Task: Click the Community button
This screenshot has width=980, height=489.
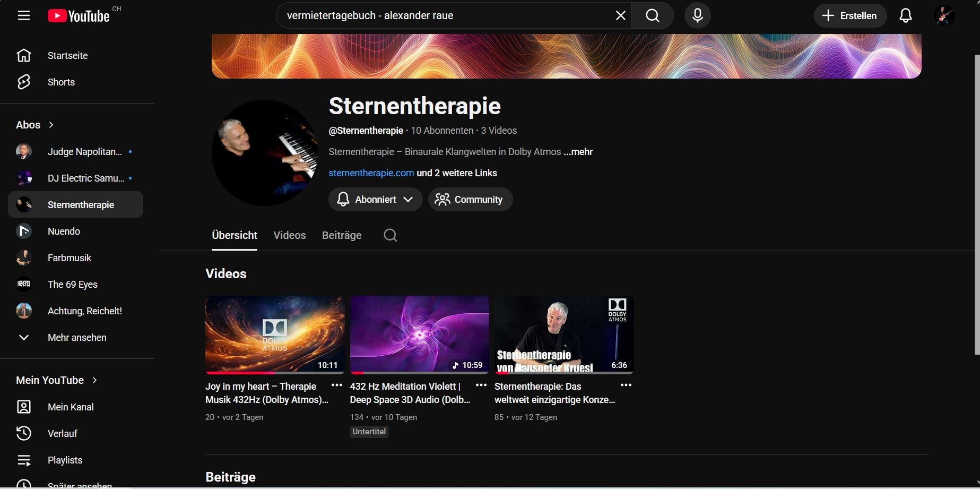Action: 470,199
